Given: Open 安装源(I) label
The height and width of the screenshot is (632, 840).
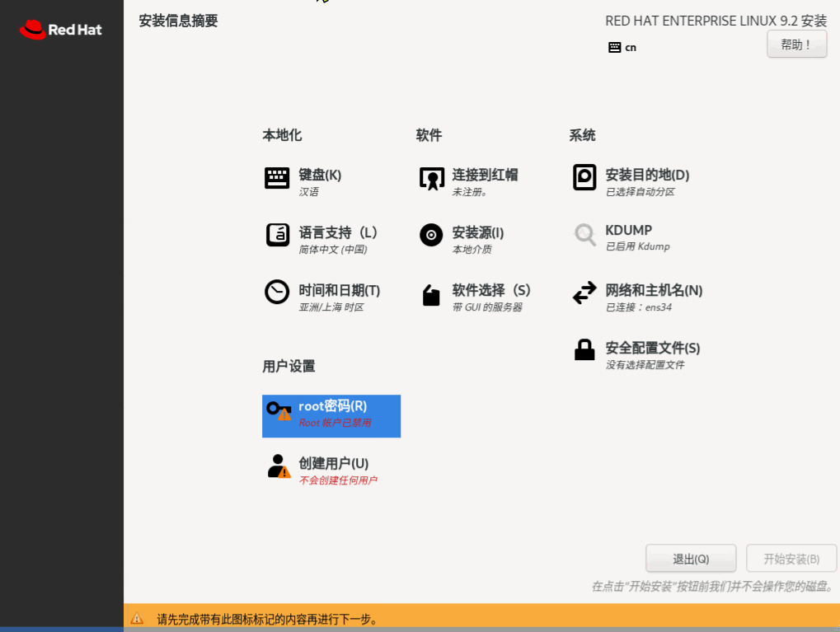Looking at the screenshot, I should click(478, 232).
